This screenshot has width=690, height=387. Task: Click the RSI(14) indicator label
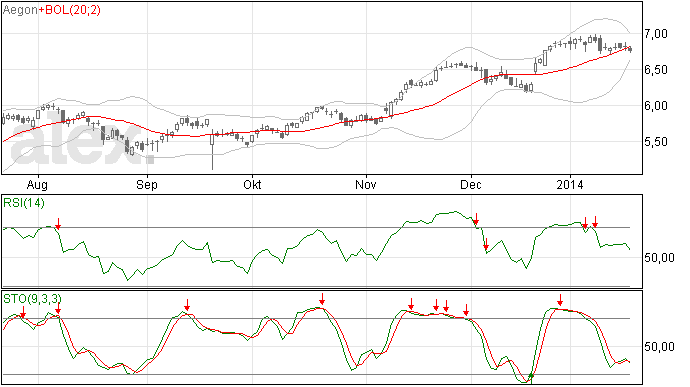click(x=24, y=203)
